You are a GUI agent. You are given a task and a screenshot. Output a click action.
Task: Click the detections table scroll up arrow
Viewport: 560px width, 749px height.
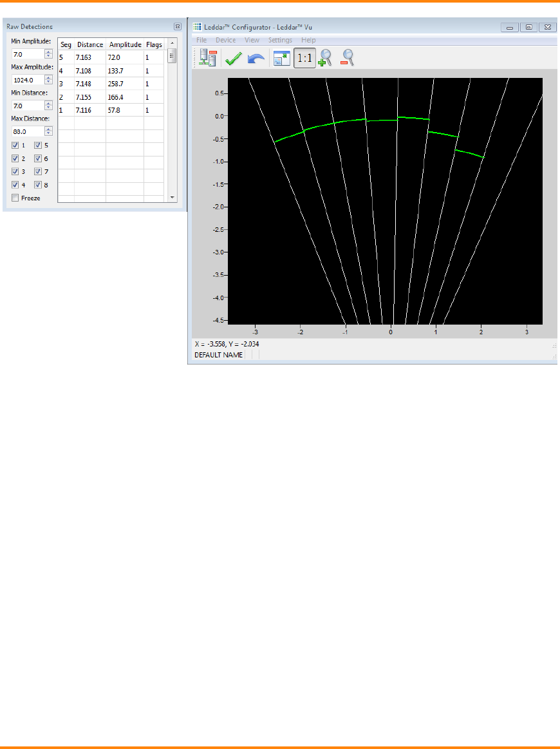pos(173,43)
